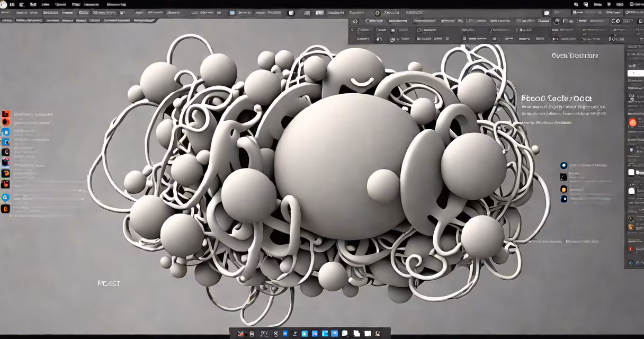Open the bottom black-and-orange icon in left sidebar
644x339 pixels.
point(6,209)
